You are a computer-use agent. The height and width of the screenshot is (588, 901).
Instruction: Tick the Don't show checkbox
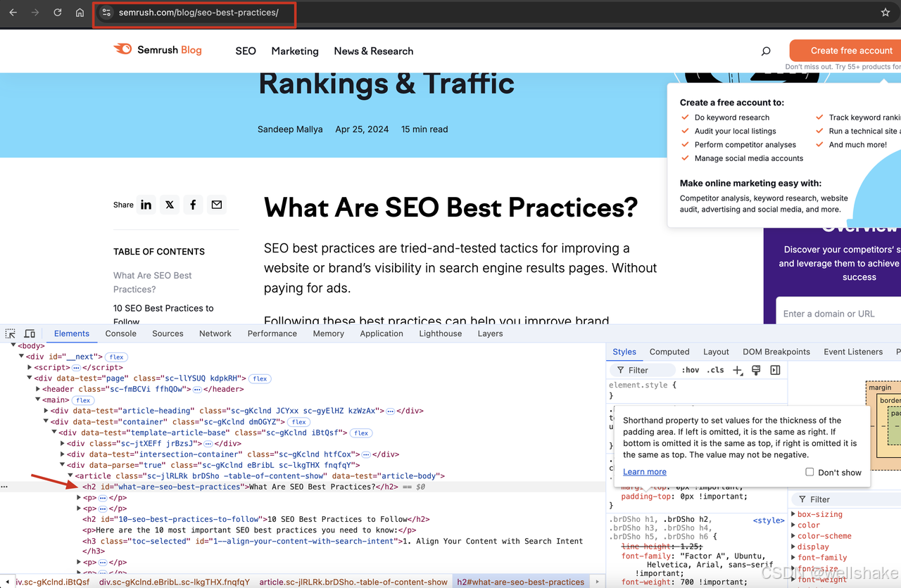(809, 473)
